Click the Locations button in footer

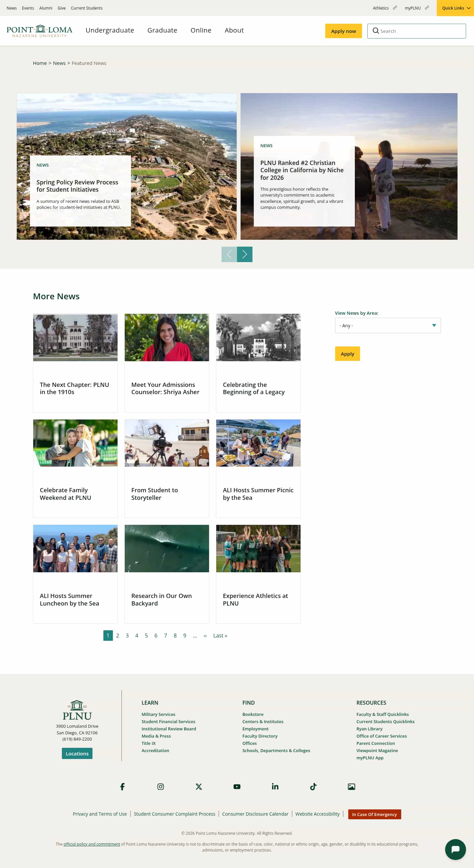(77, 753)
